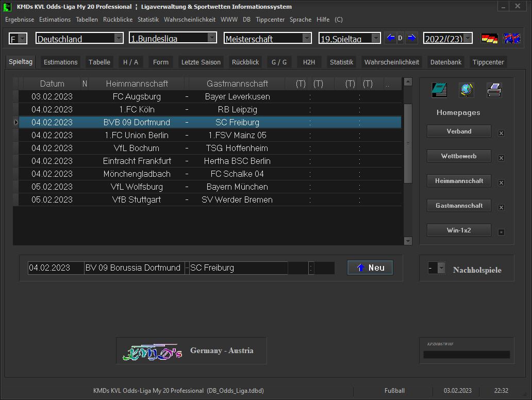Click the home team field BV 09 Borussia Dortmund
532x400 pixels.
tap(135, 268)
